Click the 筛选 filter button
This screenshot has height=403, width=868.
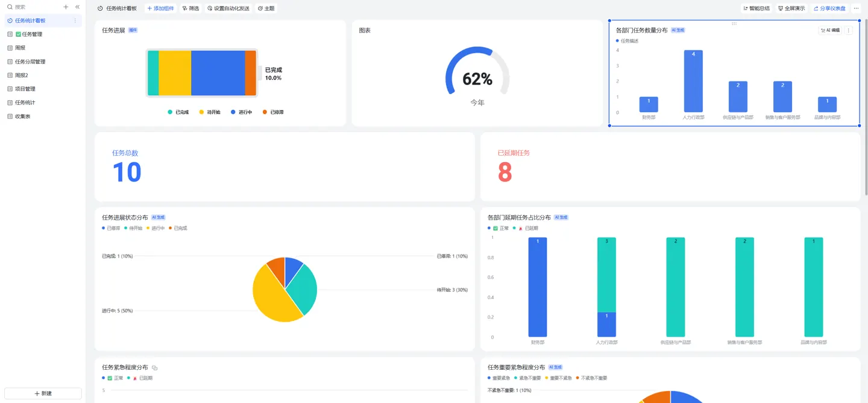(190, 8)
